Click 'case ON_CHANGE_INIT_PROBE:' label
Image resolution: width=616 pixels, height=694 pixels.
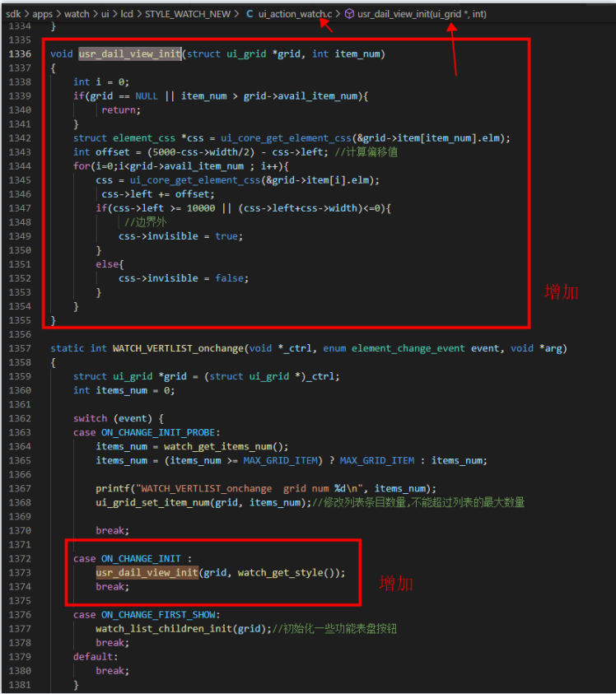pyautogui.click(x=147, y=432)
